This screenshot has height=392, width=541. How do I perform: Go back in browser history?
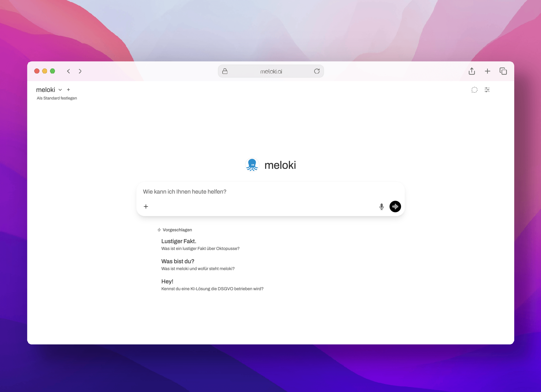[68, 71]
